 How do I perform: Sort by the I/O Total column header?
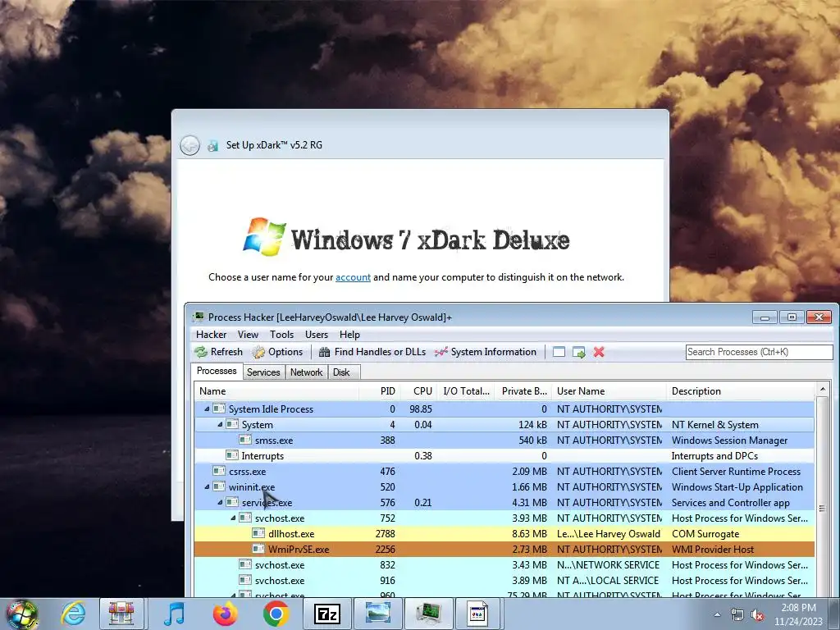coord(466,391)
